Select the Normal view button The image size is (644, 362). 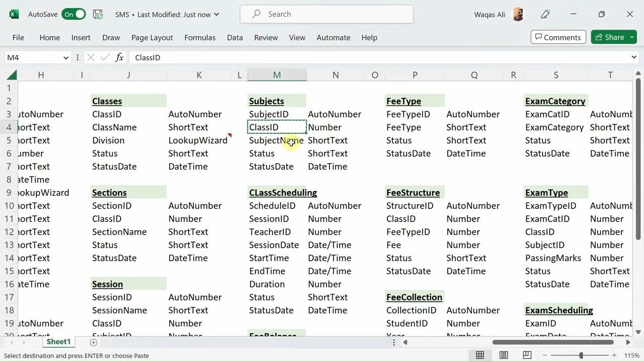480,355
